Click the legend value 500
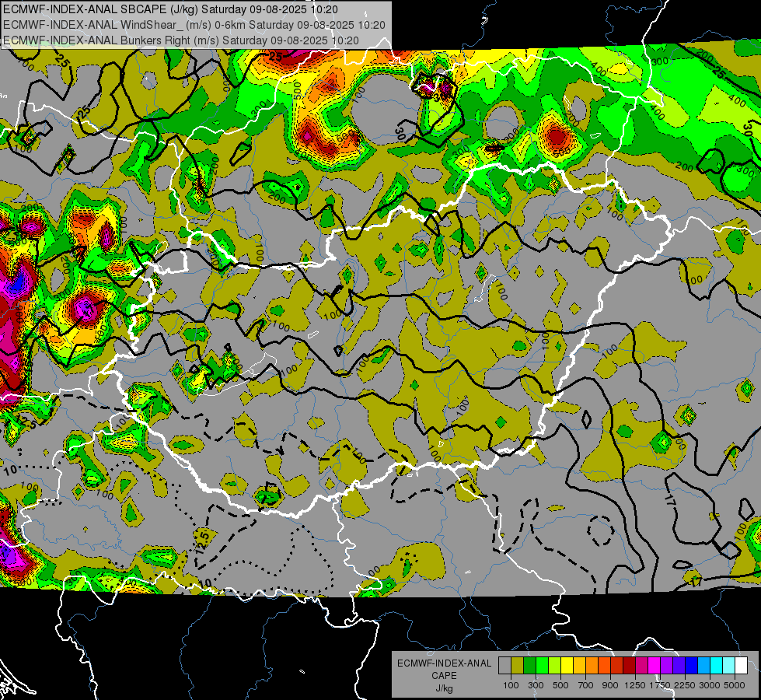Viewport: 761px width, 700px height. click(x=560, y=685)
